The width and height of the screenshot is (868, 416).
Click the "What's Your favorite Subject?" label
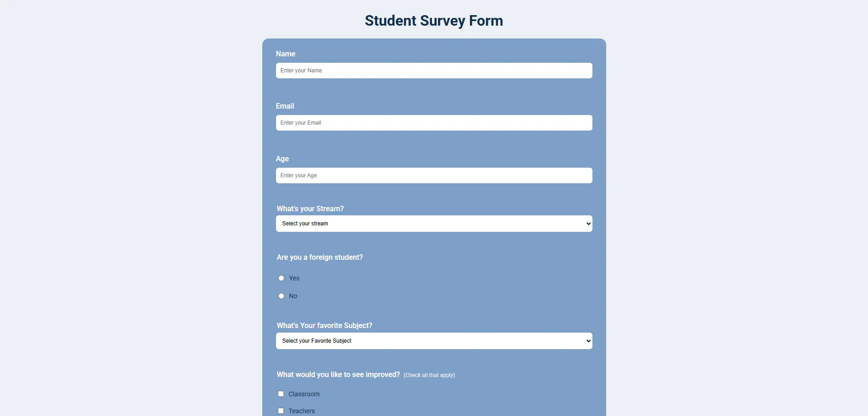(325, 326)
